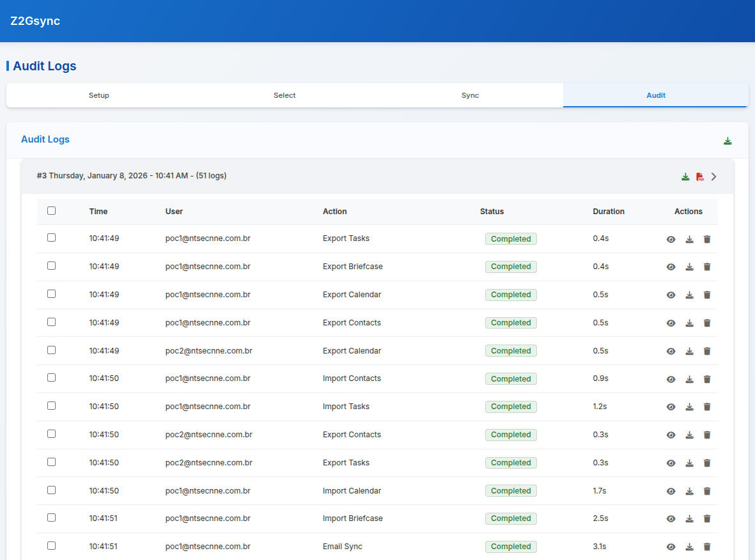View the Import Calendar log entry
Image resolution: width=755 pixels, height=560 pixels.
[671, 490]
